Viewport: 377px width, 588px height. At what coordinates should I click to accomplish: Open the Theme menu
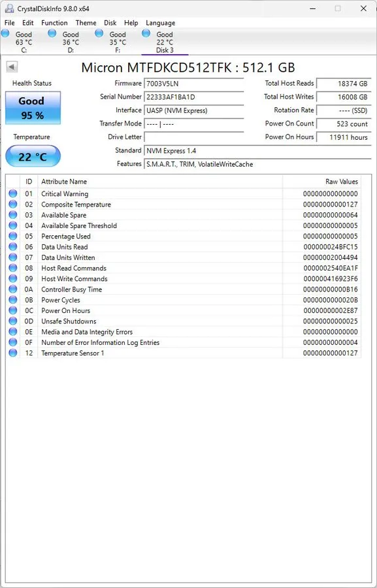[x=86, y=23]
